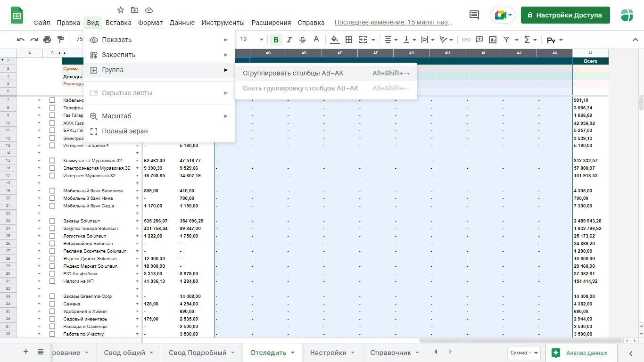
Task: Tick the Логистика Solunsun checkbox
Action: click(52, 236)
